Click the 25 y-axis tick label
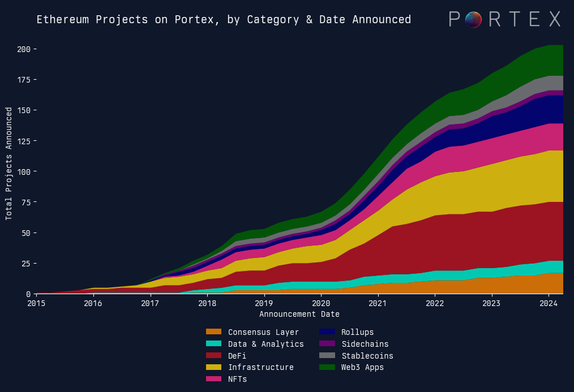The image size is (574, 392). pos(26,263)
